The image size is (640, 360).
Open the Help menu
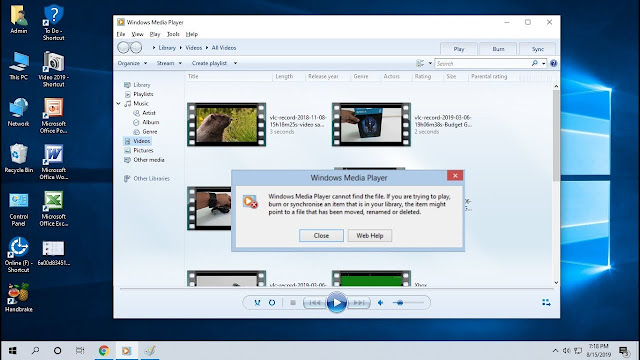pyautogui.click(x=191, y=34)
